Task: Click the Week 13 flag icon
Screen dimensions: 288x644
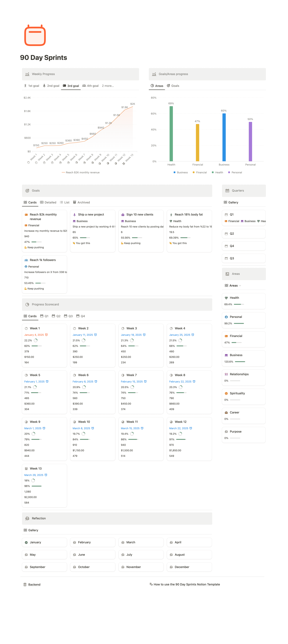Action: coord(26,468)
